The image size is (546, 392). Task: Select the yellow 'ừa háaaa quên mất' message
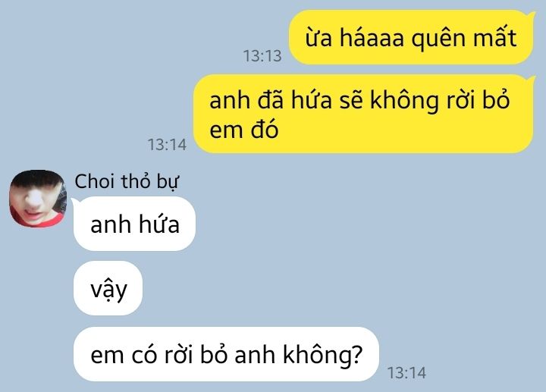411,37
